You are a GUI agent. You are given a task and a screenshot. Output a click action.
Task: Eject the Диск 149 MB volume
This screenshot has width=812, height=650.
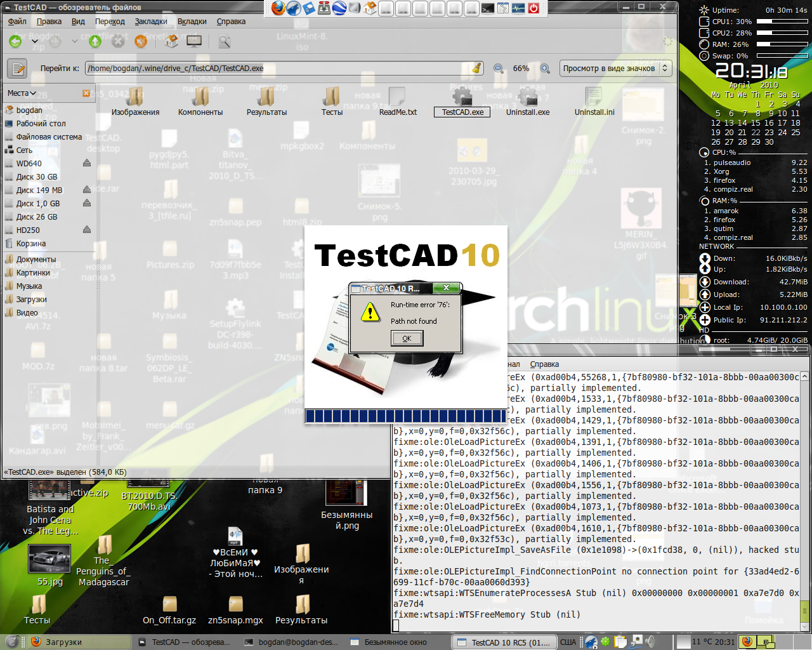point(87,190)
